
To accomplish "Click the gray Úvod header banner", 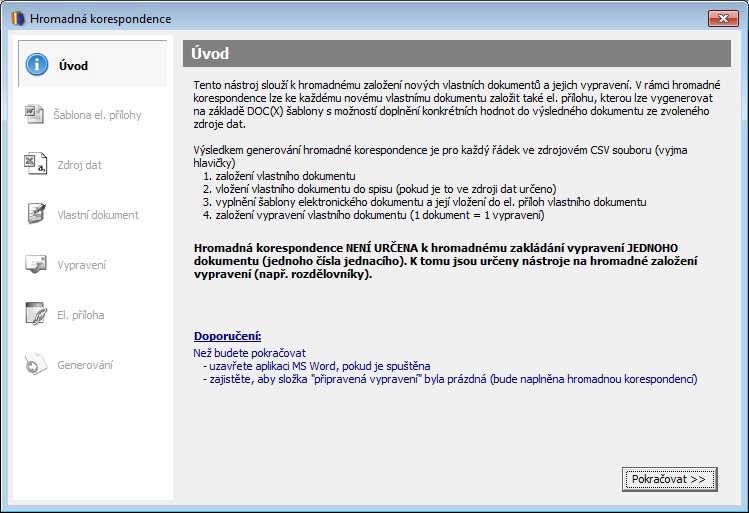I will click(x=456, y=53).
